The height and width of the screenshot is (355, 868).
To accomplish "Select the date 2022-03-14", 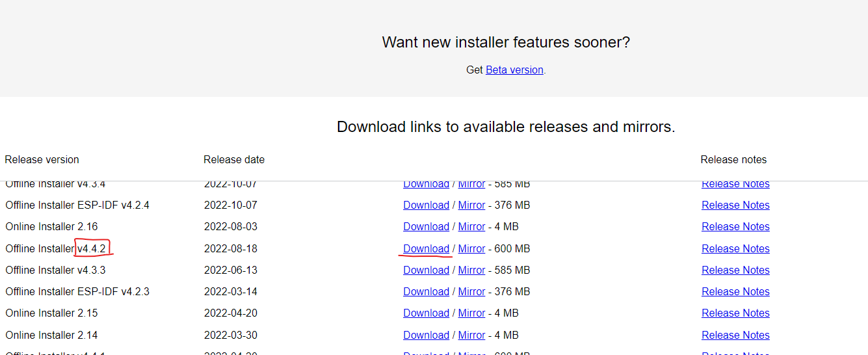I will coord(231,291).
